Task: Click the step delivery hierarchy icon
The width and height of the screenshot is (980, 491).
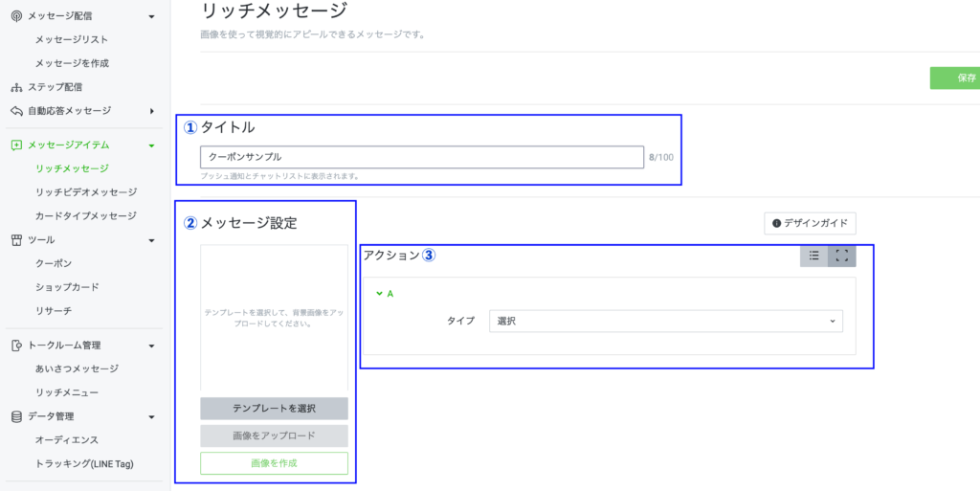Action: 16,87
